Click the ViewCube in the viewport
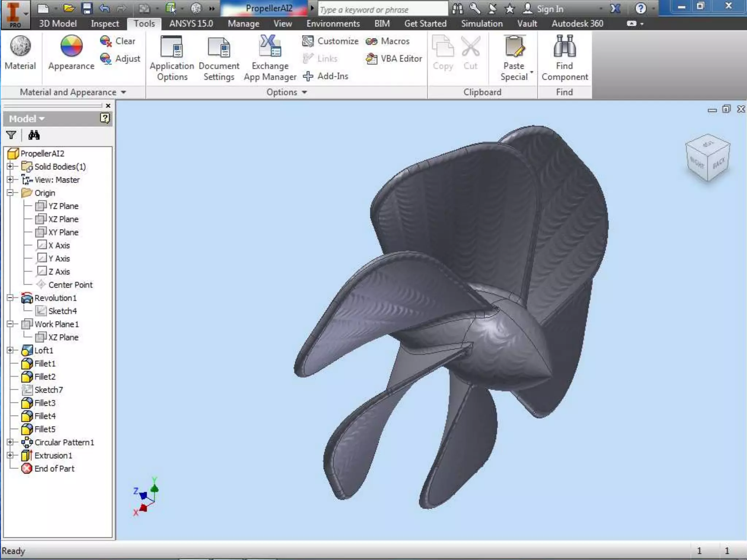 click(x=707, y=157)
